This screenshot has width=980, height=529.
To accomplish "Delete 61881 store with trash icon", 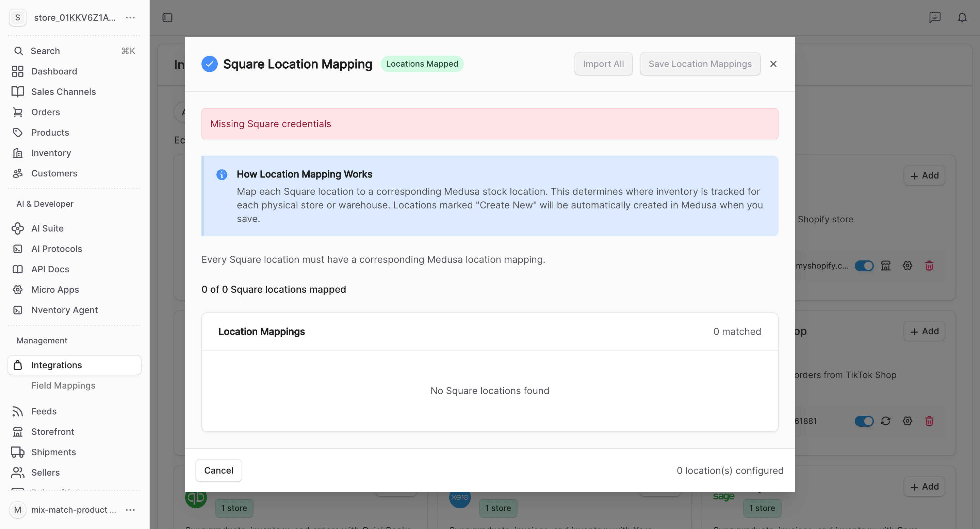I will click(x=929, y=421).
